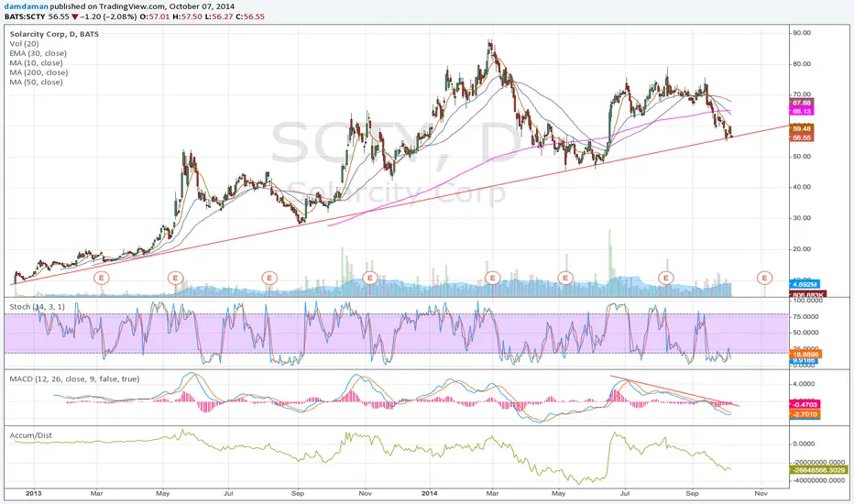Click the 4.0000 MACD axis label
854x504 pixels.
(x=805, y=384)
